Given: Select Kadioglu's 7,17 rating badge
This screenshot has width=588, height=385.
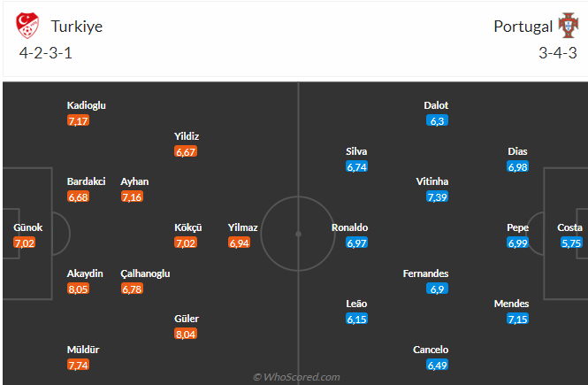Looking at the screenshot, I should [79, 119].
